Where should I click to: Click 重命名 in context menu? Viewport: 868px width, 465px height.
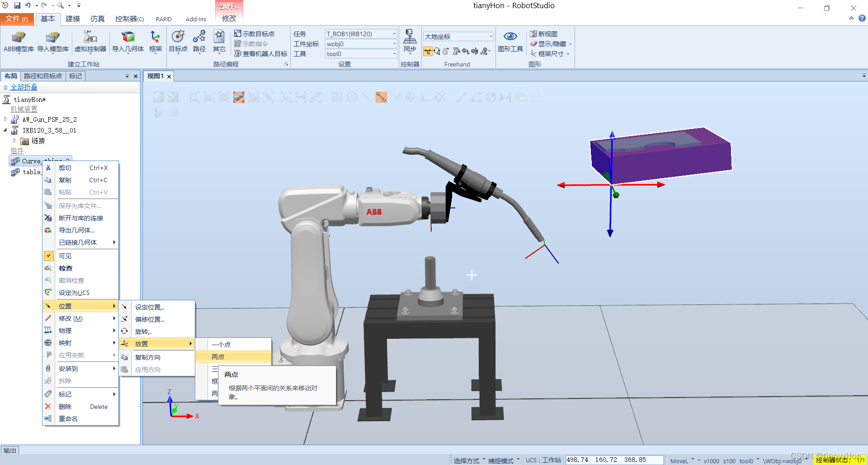tap(80, 419)
